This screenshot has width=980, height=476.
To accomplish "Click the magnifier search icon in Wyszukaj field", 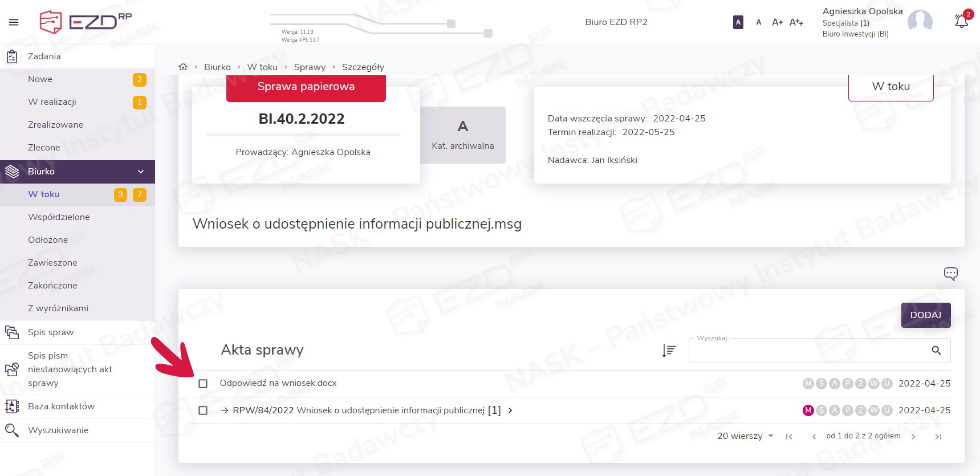I will pyautogui.click(x=936, y=351).
